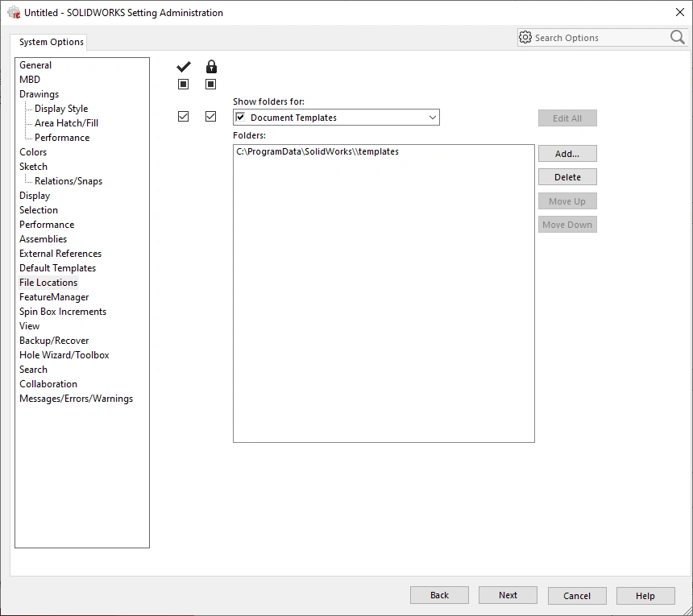This screenshot has height=616, width=693.
Task: Cancel the Setting Administration dialog
Action: point(577,596)
